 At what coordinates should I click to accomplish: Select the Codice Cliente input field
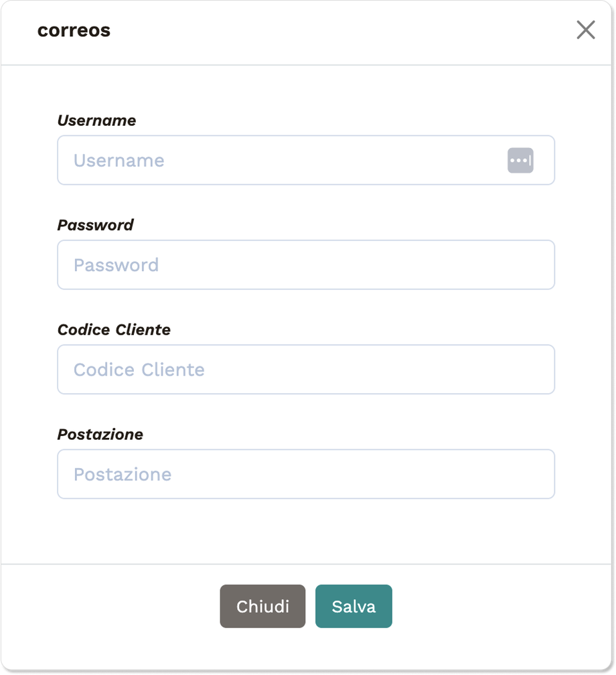coord(306,370)
